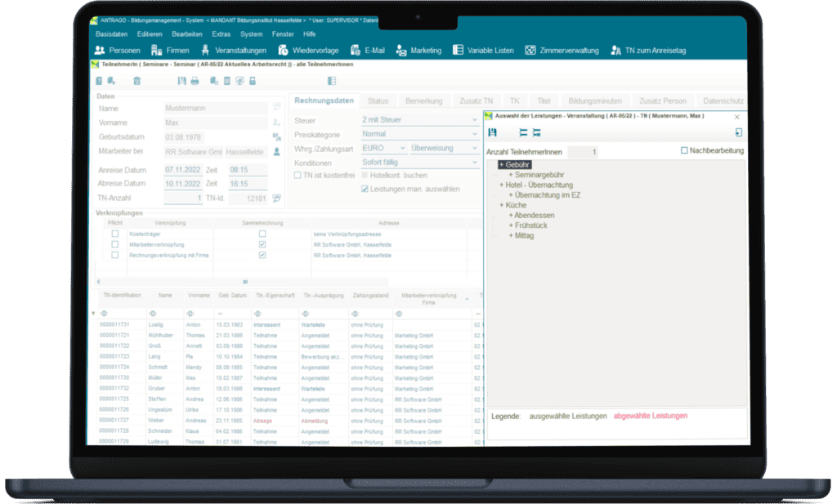Toggle Sammelrechnung checkbox for Rechnungsverknüpfung mit Firma

(262, 255)
